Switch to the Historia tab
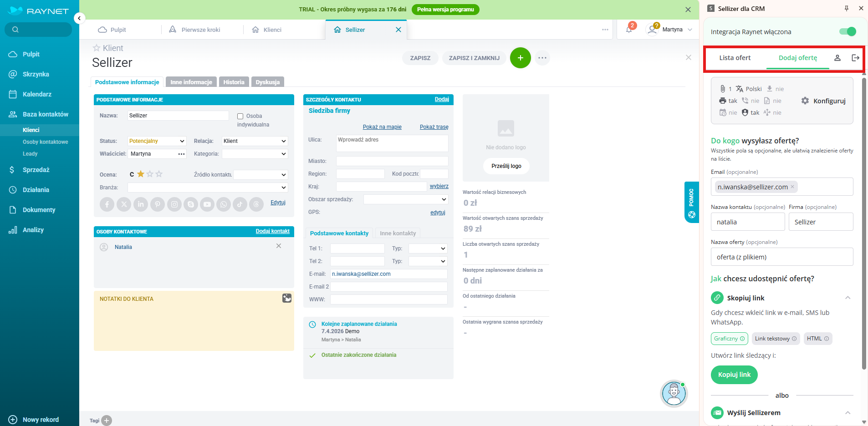 [x=234, y=82]
